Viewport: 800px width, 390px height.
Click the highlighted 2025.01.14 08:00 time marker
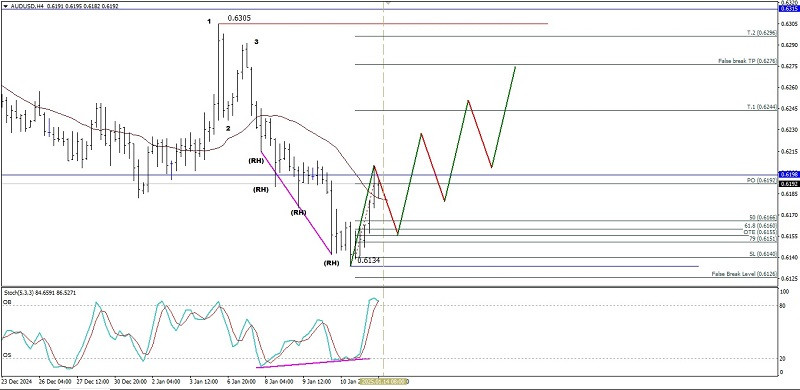tap(382, 381)
